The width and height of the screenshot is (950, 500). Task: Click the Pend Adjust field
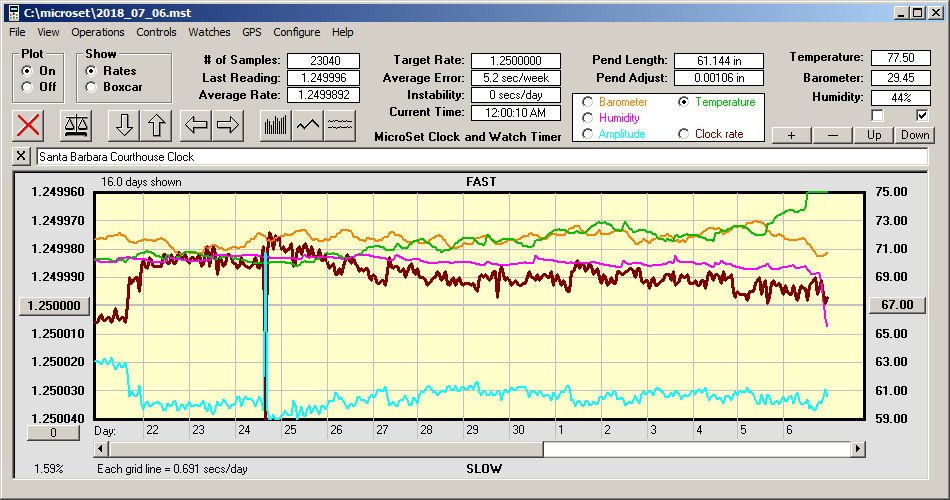click(719, 78)
